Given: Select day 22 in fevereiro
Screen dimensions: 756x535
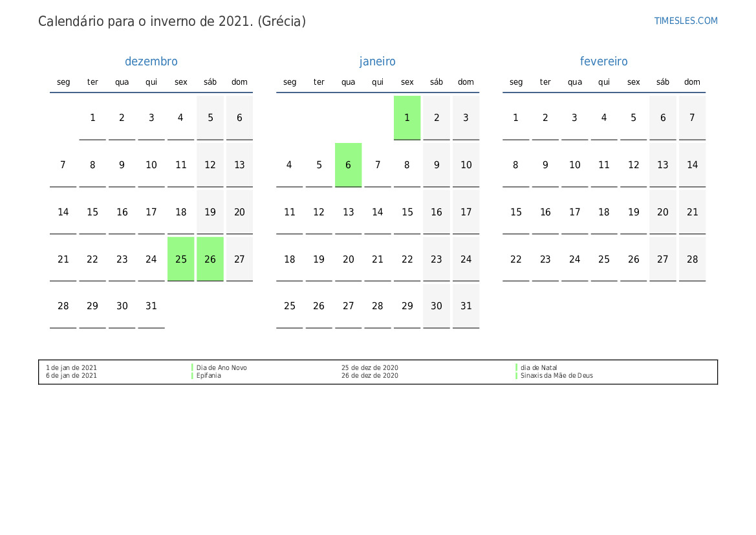Looking at the screenshot, I should pos(516,259).
